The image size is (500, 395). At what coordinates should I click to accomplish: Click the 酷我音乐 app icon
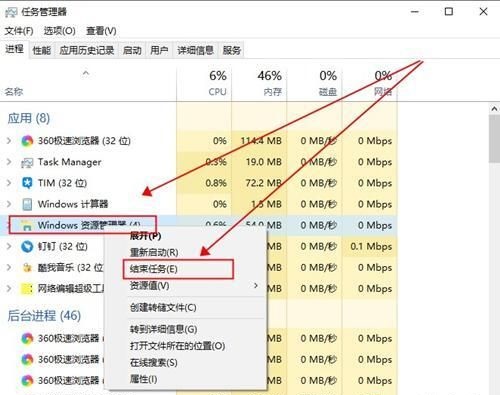(x=27, y=268)
